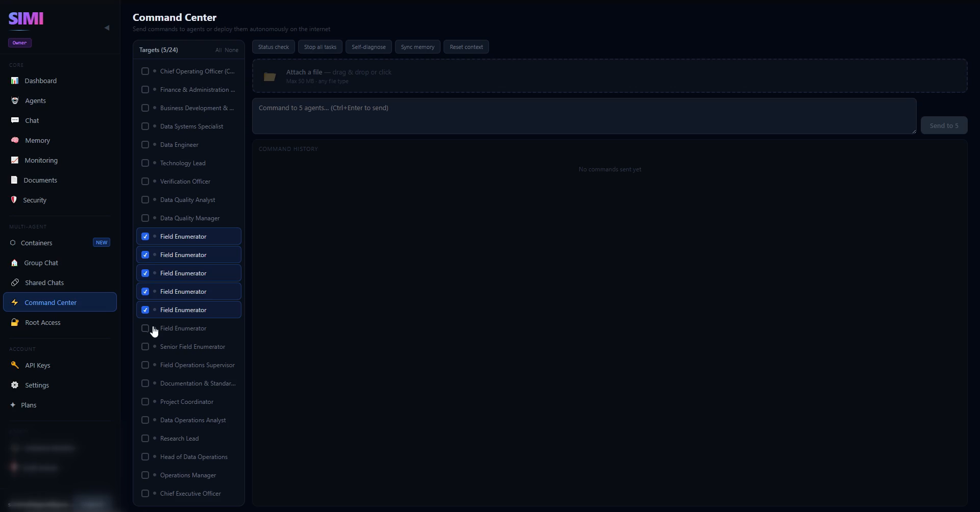Image resolution: width=980 pixels, height=512 pixels.
Task: Go to the Monitoring page label
Action: pyautogui.click(x=41, y=160)
